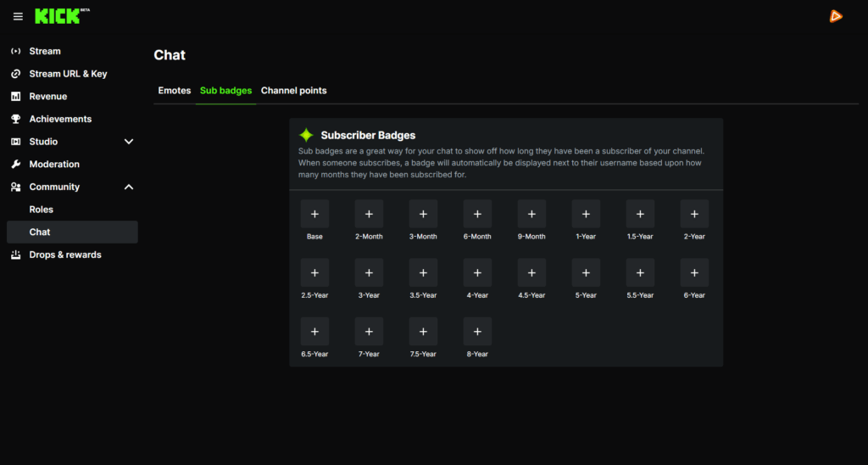The width and height of the screenshot is (868, 465).
Task: Open the user profile avatar
Action: tap(836, 16)
